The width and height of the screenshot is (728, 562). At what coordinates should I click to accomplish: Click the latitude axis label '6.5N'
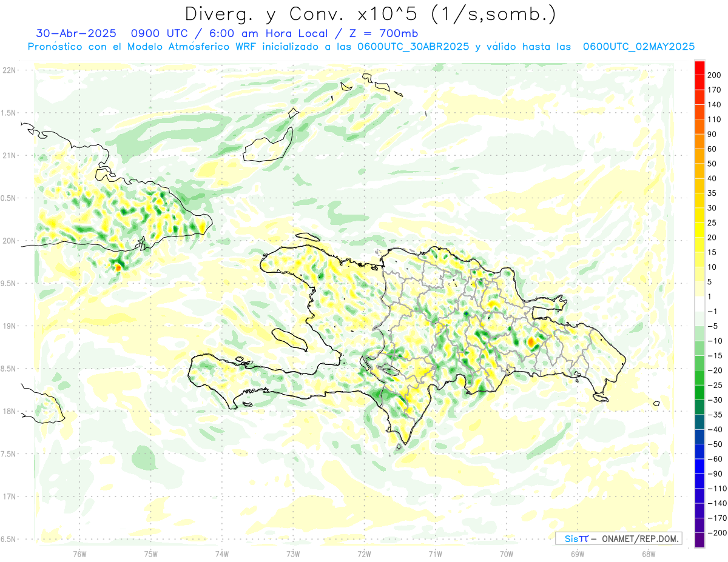coord(8,539)
